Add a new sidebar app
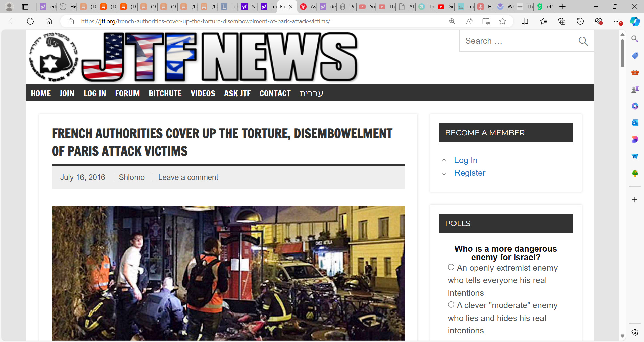 pyautogui.click(x=635, y=200)
